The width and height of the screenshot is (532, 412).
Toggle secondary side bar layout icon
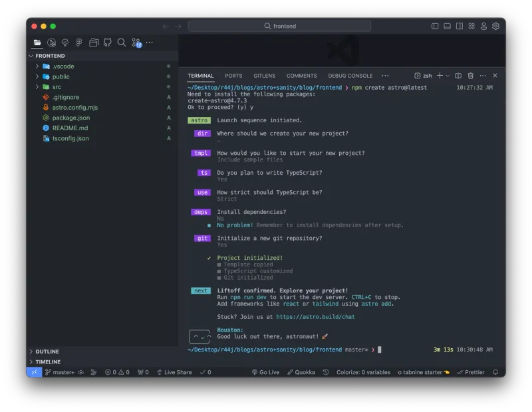[x=460, y=26]
